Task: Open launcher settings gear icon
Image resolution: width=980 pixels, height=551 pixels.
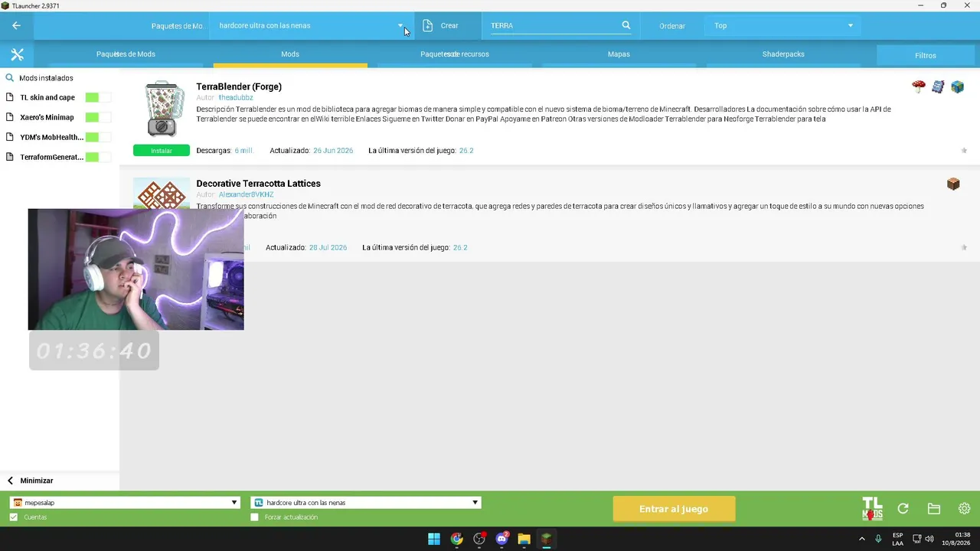Action: point(964,509)
